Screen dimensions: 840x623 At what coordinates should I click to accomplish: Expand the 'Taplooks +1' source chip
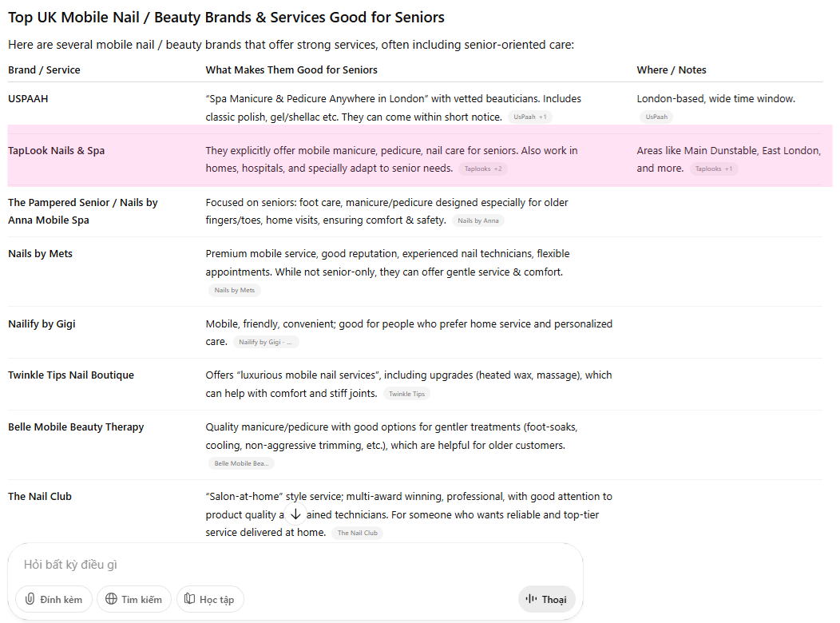tap(714, 169)
